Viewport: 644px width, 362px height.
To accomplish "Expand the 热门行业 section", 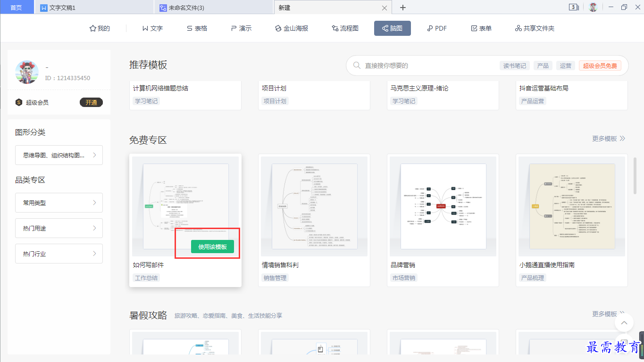I will point(59,254).
